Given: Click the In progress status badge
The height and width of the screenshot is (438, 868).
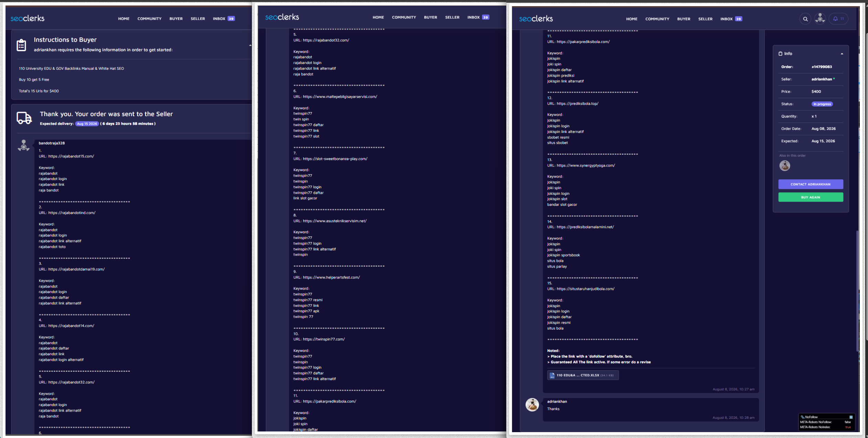Looking at the screenshot, I should click(x=822, y=104).
